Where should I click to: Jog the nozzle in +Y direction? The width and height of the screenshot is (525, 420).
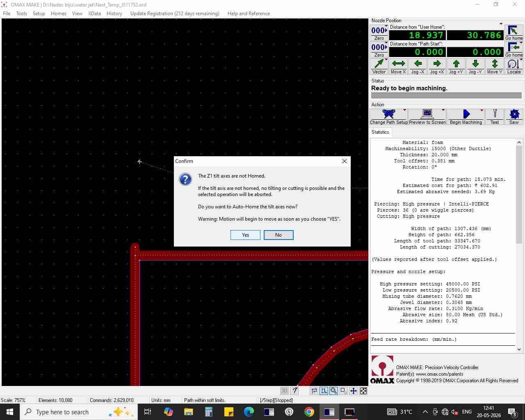456,66
